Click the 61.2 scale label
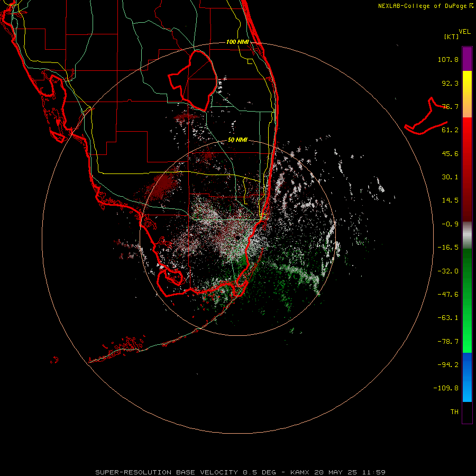This screenshot has height=476, width=476. tap(450, 130)
